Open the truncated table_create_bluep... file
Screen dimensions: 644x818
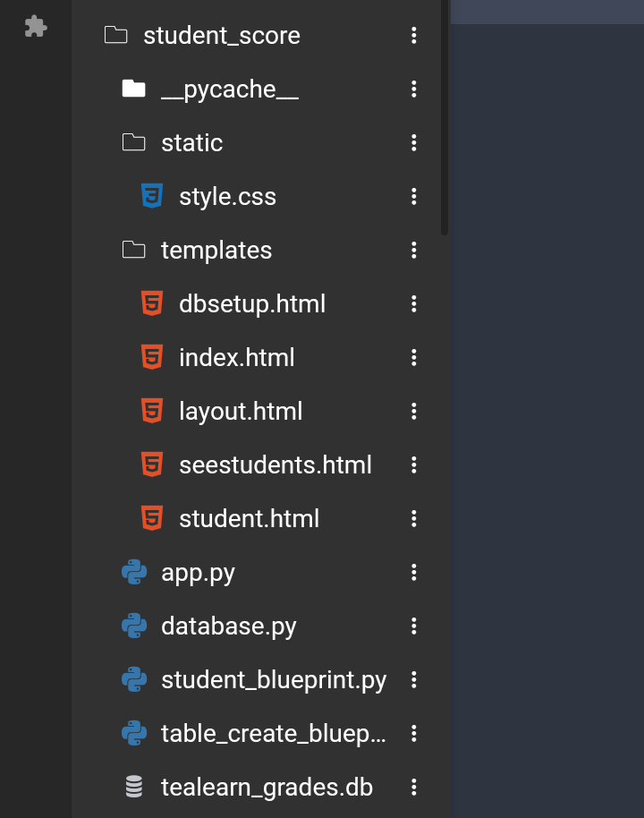pos(273,734)
